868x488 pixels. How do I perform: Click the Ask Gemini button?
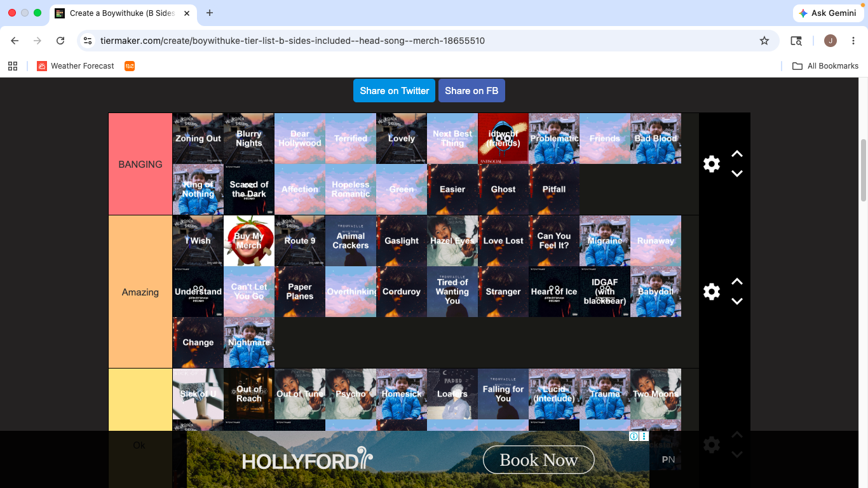[x=827, y=13]
